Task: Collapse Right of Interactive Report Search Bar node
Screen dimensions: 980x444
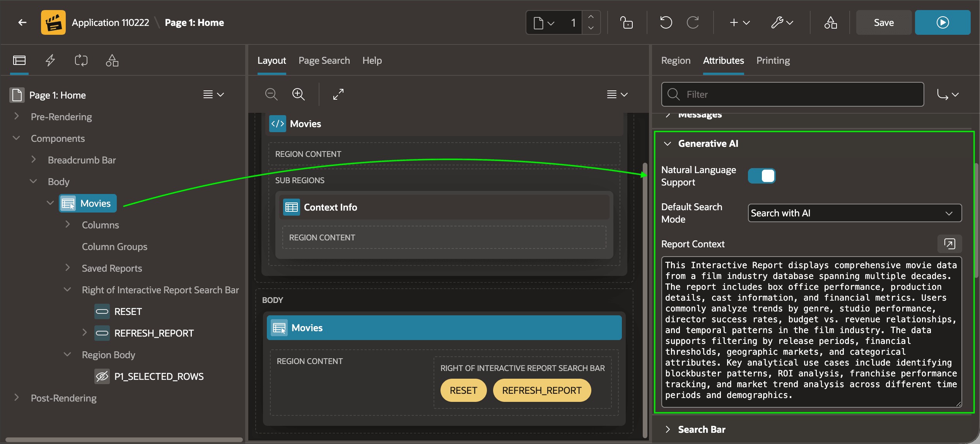Action: [67, 289]
